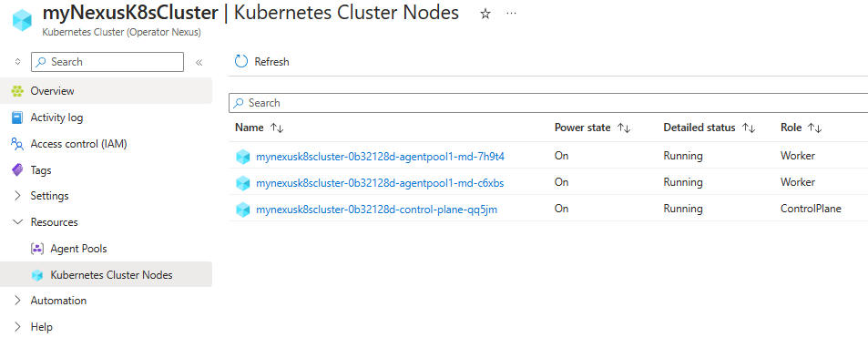Favorite this page with the star icon
Viewport: 868px width, 348px height.
[x=485, y=15]
